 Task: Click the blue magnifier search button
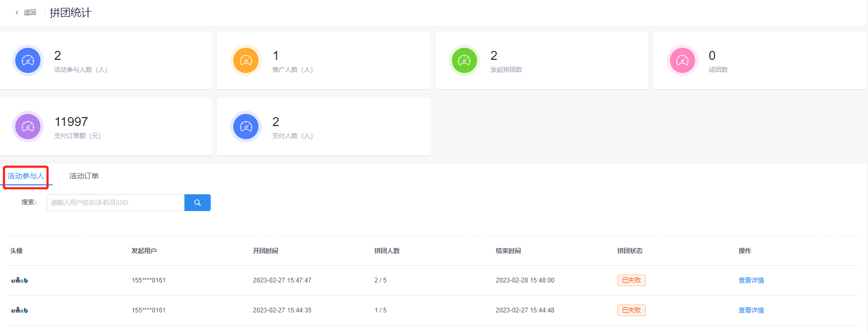[198, 203]
